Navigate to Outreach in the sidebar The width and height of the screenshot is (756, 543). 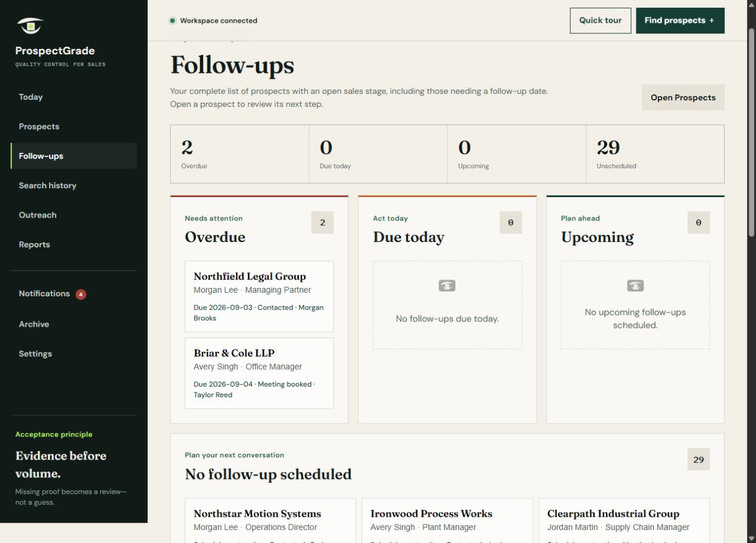pos(74,215)
